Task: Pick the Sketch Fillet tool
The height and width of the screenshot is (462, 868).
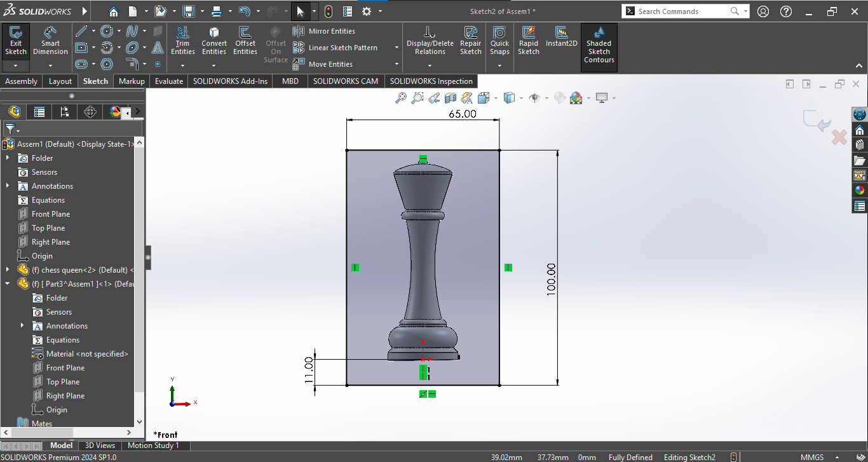Action: pyautogui.click(x=132, y=64)
